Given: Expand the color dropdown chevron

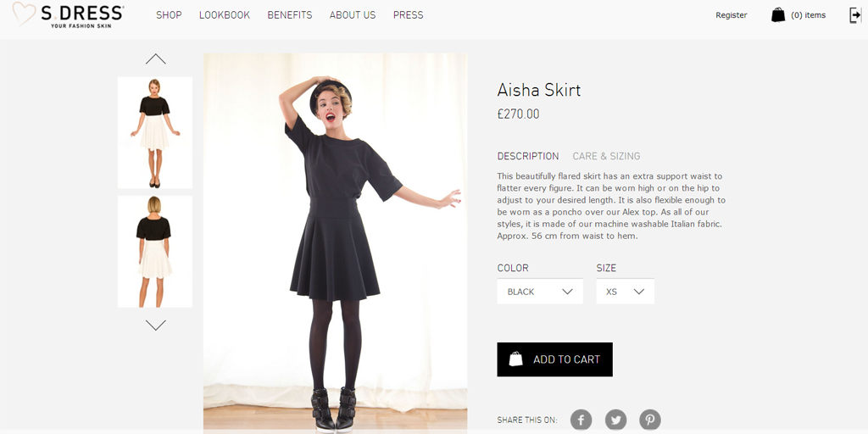Looking at the screenshot, I should pyautogui.click(x=567, y=292).
